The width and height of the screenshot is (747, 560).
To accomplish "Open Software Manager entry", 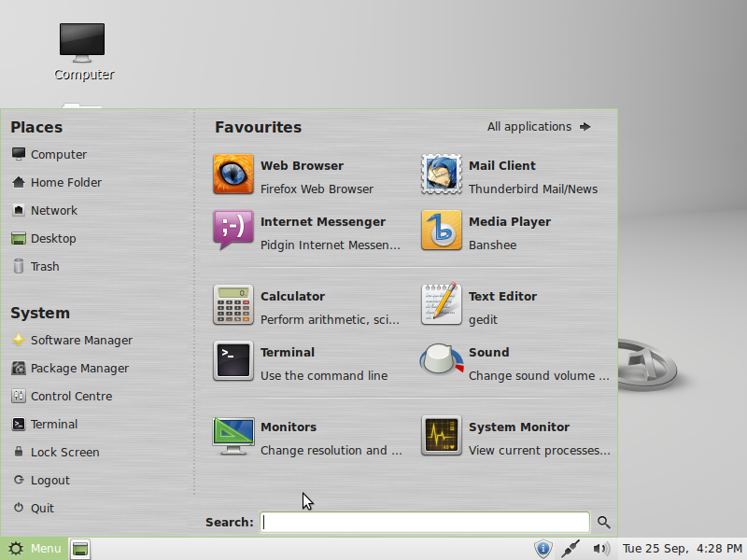I will (x=72, y=341).
